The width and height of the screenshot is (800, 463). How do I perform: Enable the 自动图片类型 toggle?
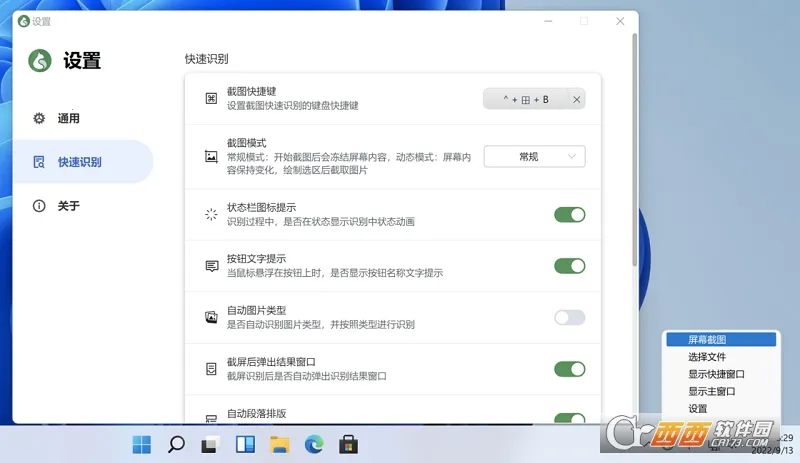(x=569, y=317)
